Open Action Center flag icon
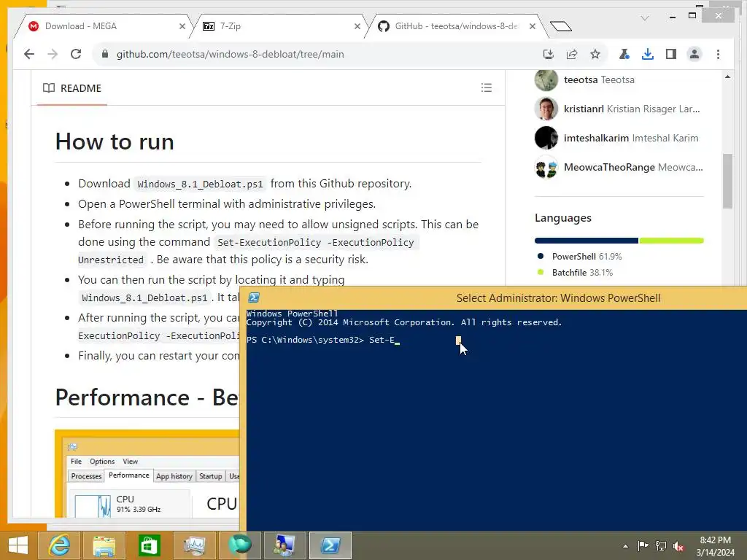 [x=643, y=546]
